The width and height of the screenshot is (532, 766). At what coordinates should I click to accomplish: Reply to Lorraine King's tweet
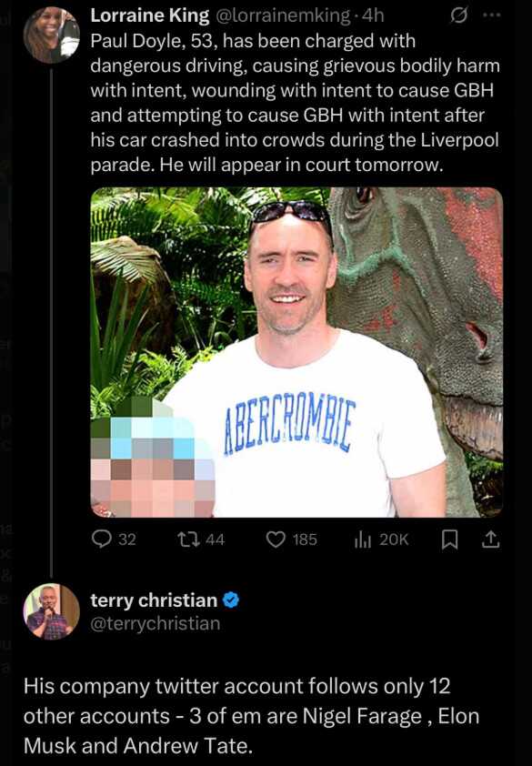[114, 539]
